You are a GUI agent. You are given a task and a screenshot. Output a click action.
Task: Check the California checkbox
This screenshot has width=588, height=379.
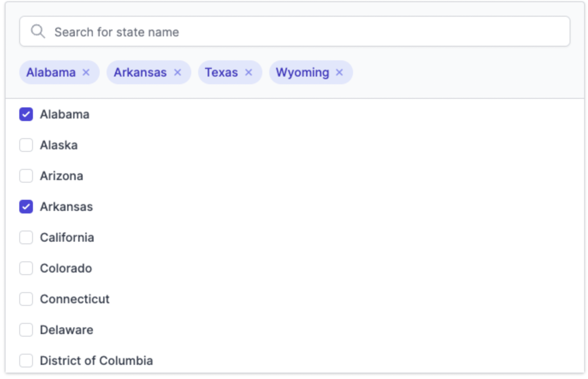(x=26, y=237)
